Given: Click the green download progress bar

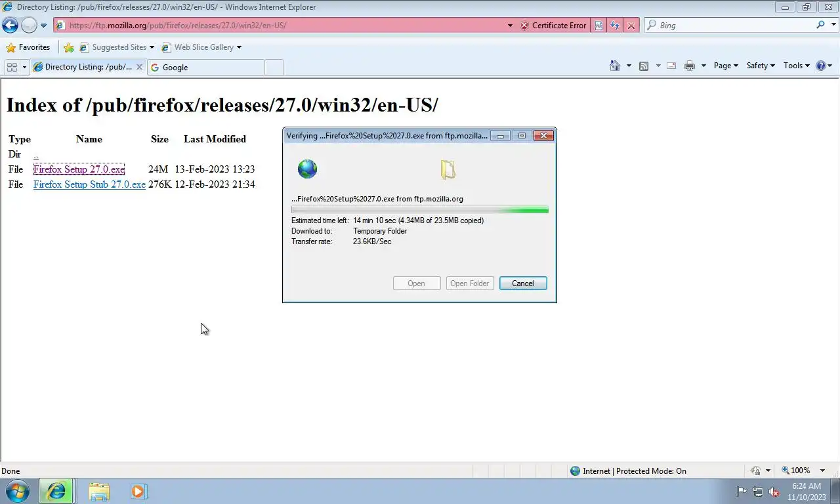Looking at the screenshot, I should (x=419, y=210).
